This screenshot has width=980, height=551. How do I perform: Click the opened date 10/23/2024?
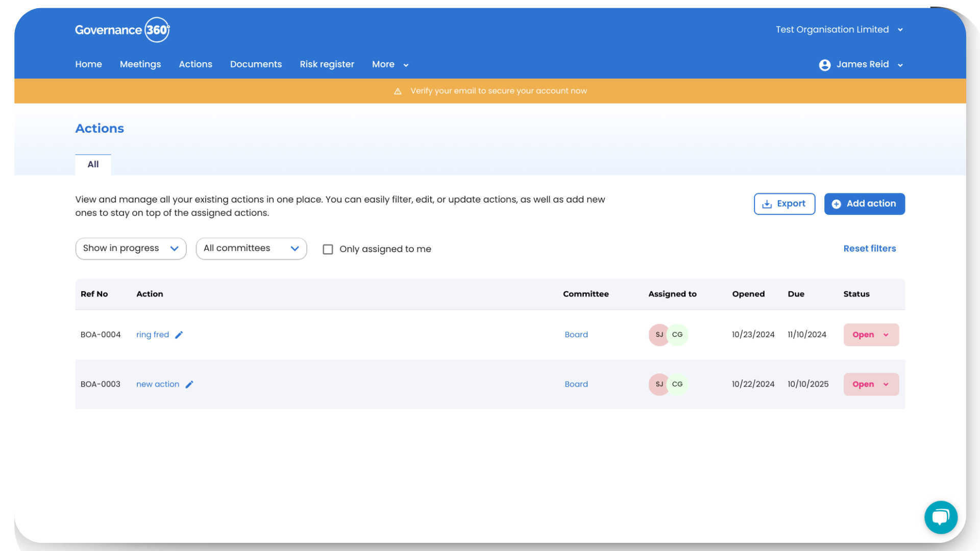(753, 335)
